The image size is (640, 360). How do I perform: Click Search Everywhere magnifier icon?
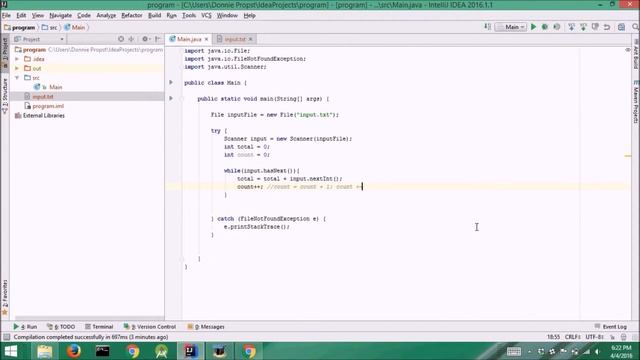(x=635, y=27)
